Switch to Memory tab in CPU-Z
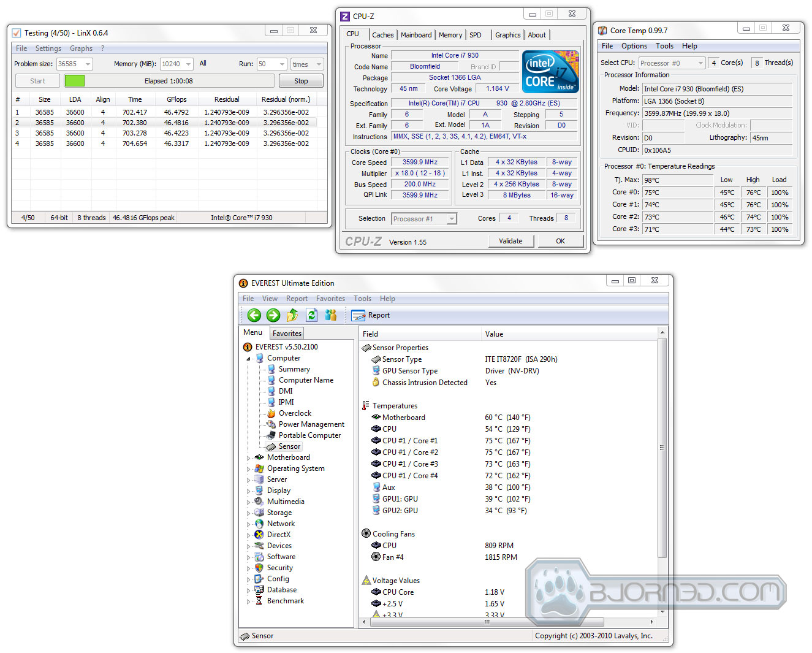812x653 pixels. (x=450, y=35)
